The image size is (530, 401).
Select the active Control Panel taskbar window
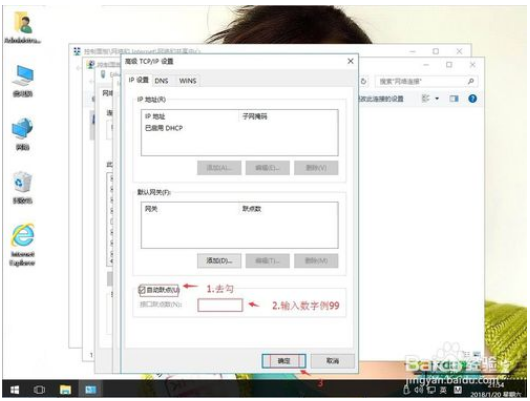(x=90, y=390)
